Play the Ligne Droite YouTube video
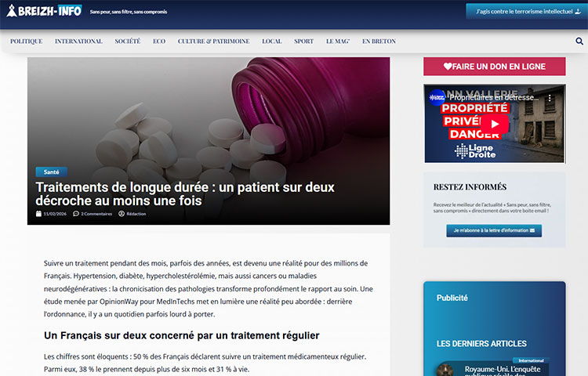The height and width of the screenshot is (376, 588). (x=494, y=123)
